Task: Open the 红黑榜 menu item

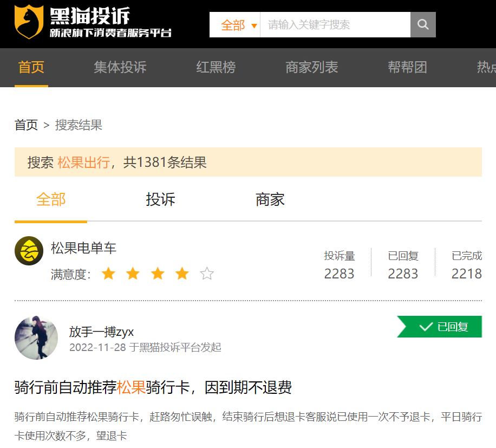Action: coord(215,68)
